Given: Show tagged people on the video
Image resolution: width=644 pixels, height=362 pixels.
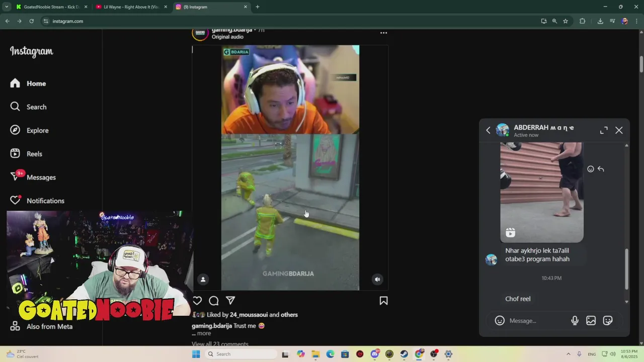Looking at the screenshot, I should 203,279.
